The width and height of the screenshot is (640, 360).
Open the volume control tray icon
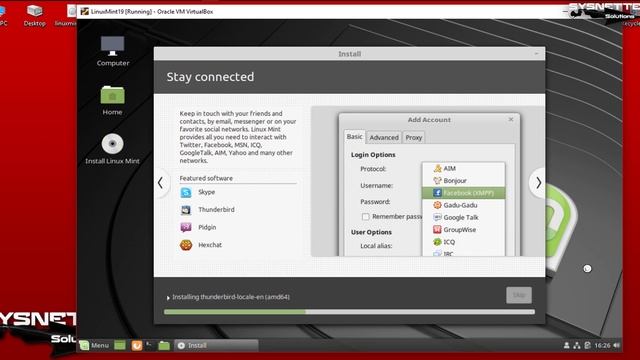click(616, 346)
